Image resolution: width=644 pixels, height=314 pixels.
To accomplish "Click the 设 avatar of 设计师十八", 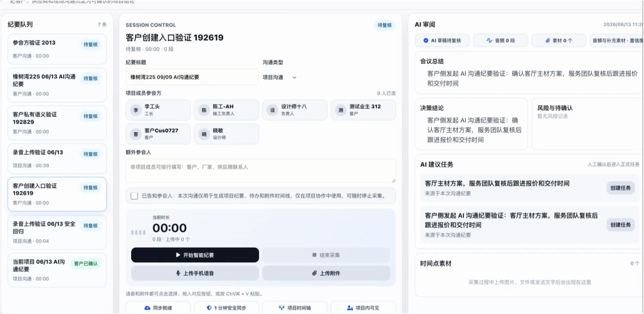I will (x=273, y=110).
